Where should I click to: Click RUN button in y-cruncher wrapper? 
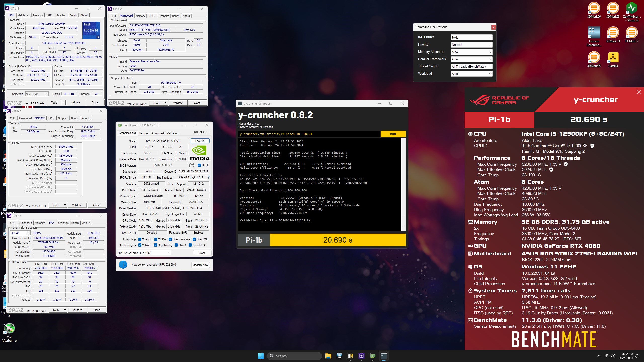[393, 134]
